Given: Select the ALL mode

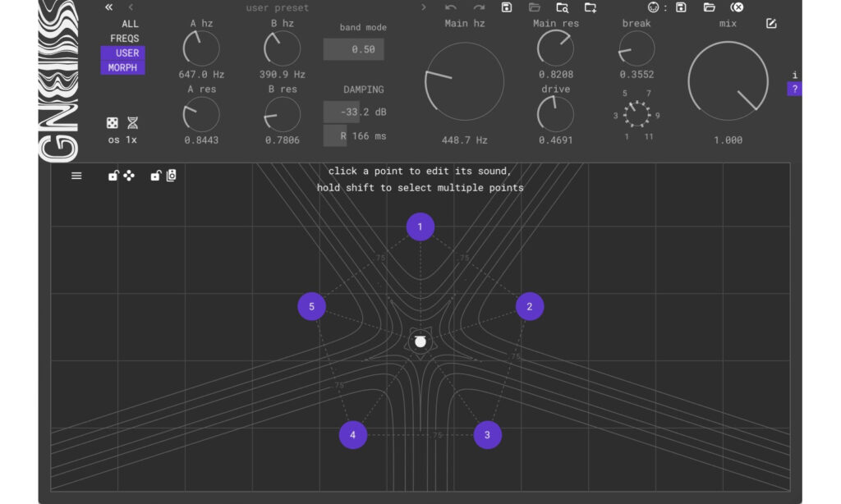Looking at the screenshot, I should click(130, 24).
